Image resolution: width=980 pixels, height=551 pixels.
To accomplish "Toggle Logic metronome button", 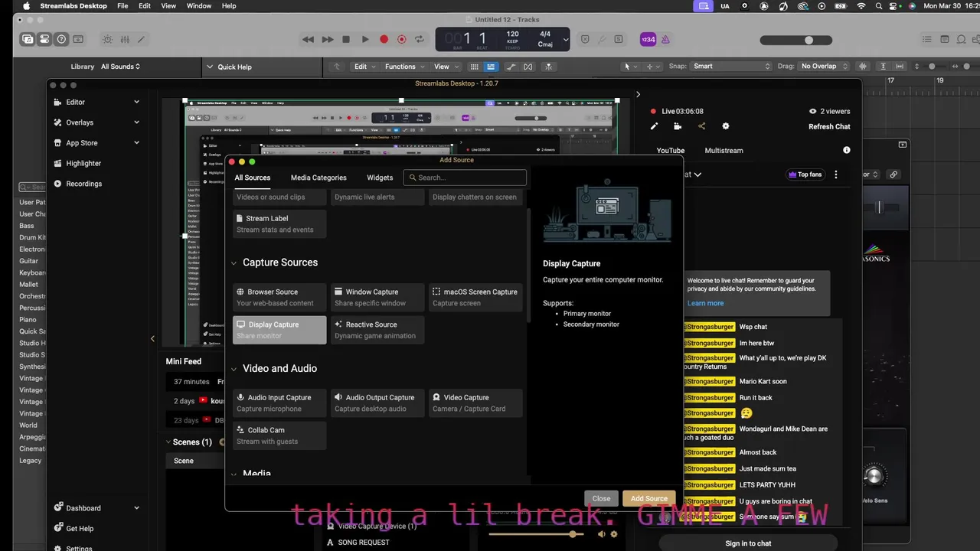I will click(665, 39).
